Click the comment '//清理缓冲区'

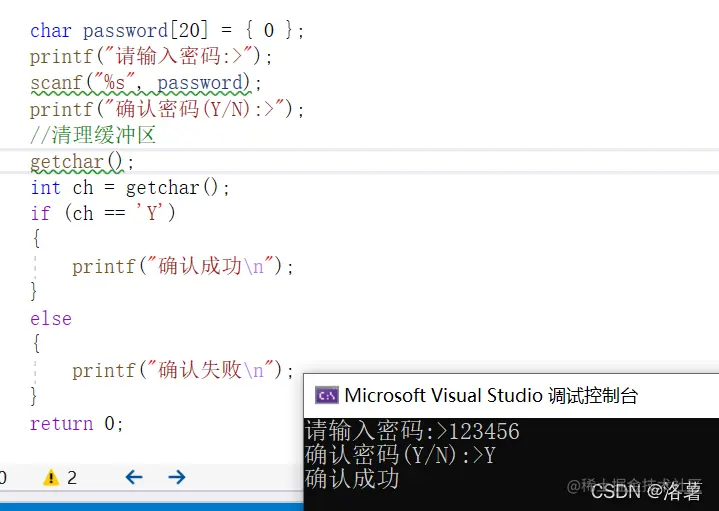coord(93,135)
